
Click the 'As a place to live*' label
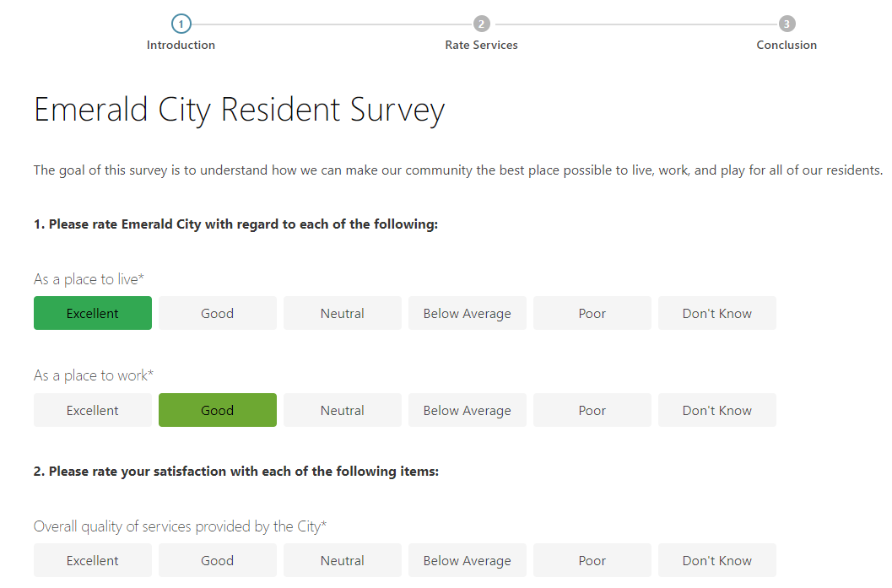(89, 279)
